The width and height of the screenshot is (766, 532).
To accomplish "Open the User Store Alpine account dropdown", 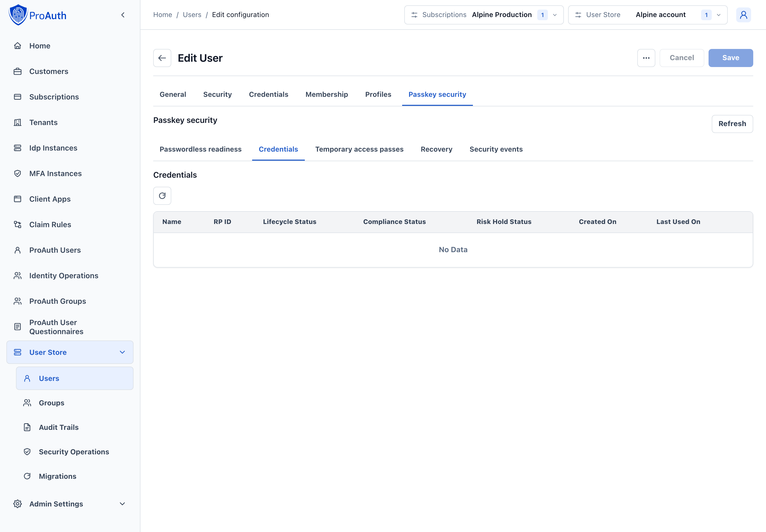I will (x=647, y=15).
